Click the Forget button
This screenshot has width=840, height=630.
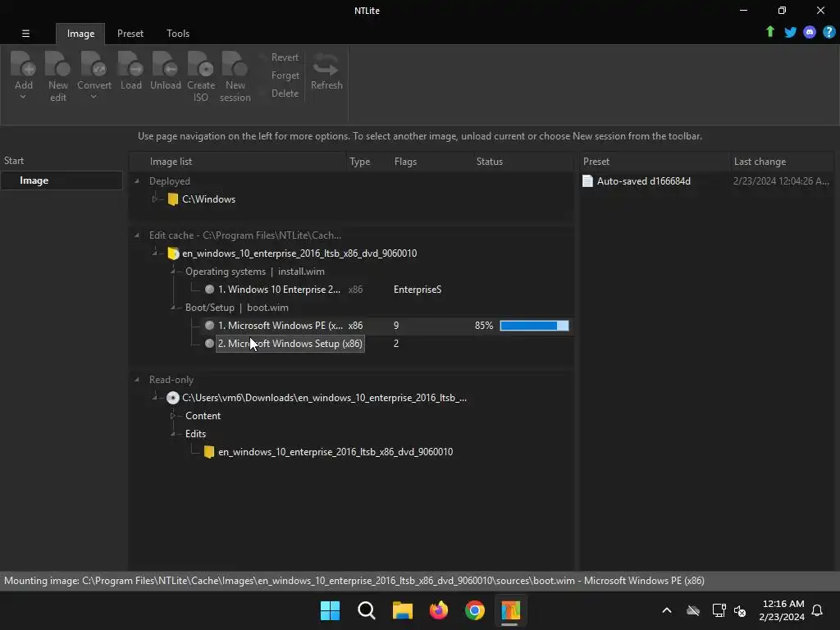tap(285, 75)
